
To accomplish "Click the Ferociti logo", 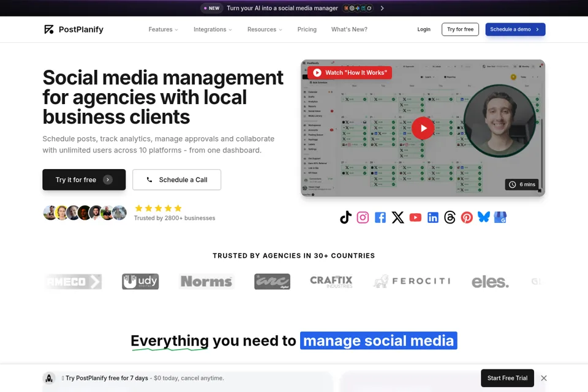I will coord(412,281).
